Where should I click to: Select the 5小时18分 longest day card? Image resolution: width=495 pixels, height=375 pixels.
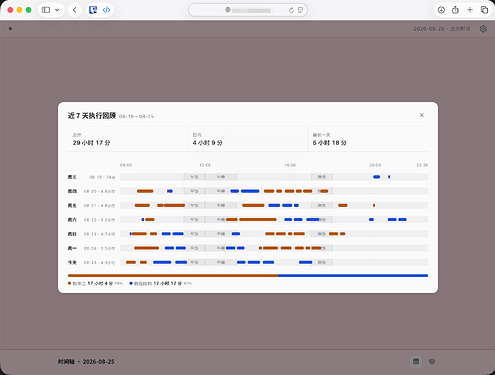[x=368, y=139]
